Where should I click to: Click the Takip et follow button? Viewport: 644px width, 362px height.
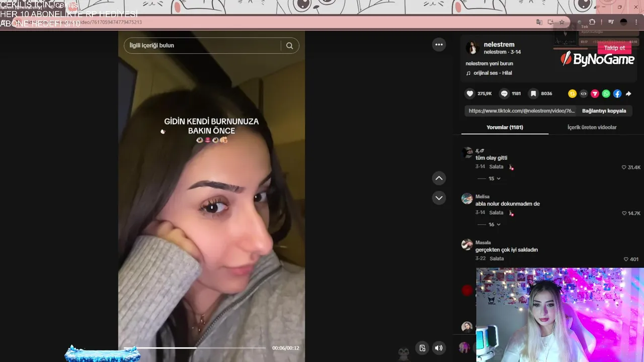pos(614,48)
